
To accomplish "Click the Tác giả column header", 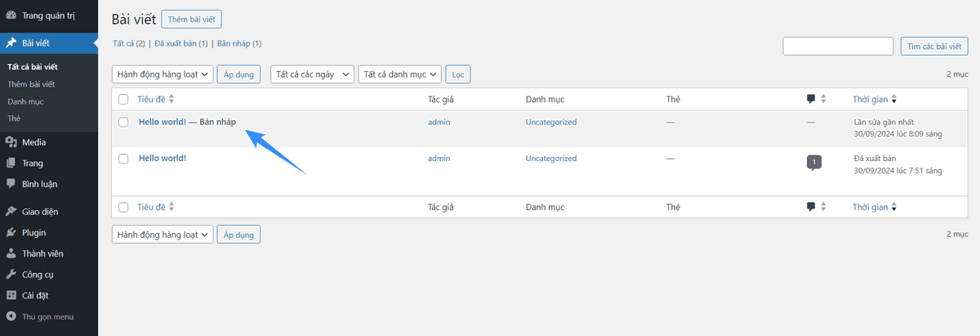I will click(x=441, y=99).
